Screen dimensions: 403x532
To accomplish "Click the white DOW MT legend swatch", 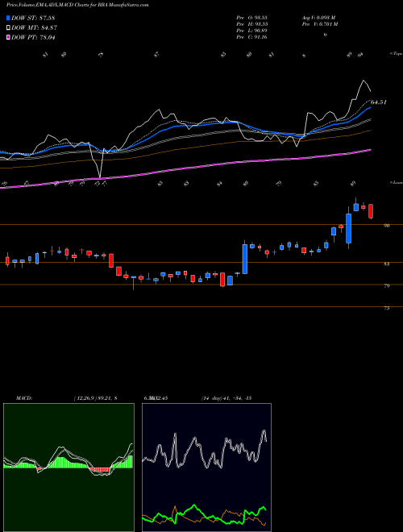I will tap(8, 28).
